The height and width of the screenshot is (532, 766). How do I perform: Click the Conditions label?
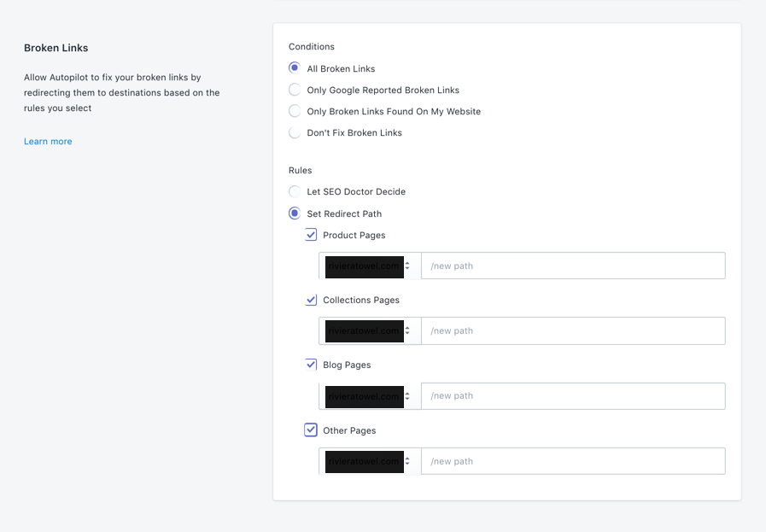click(x=312, y=46)
